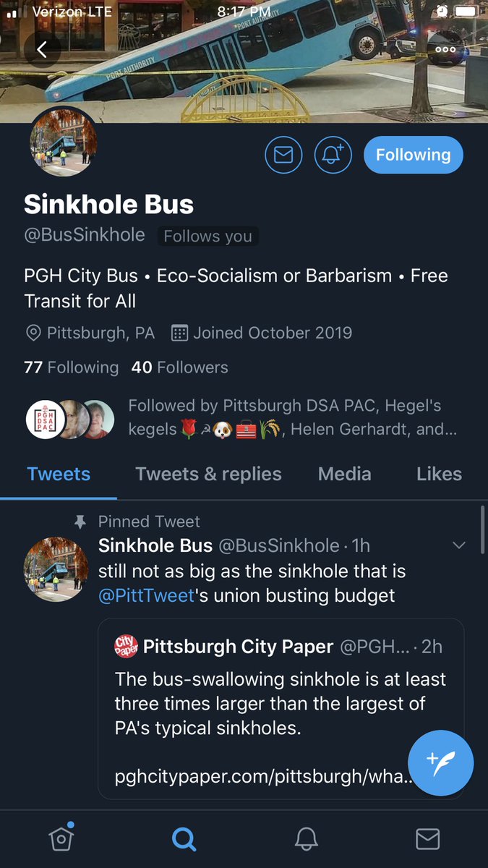Screen dimensions: 488x868
Task: Switch to the Likes tab
Action: (x=439, y=474)
